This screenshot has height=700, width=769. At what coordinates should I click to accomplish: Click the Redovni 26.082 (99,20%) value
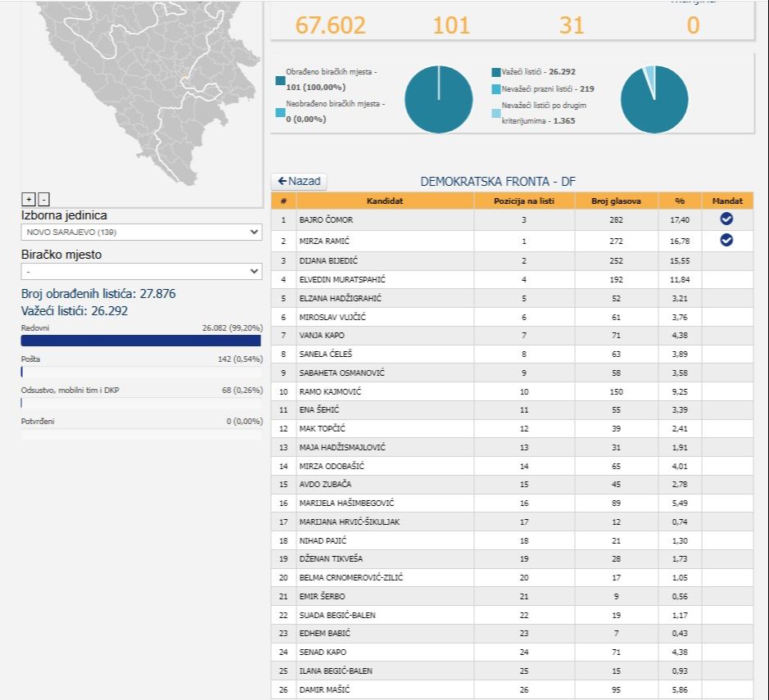(233, 328)
